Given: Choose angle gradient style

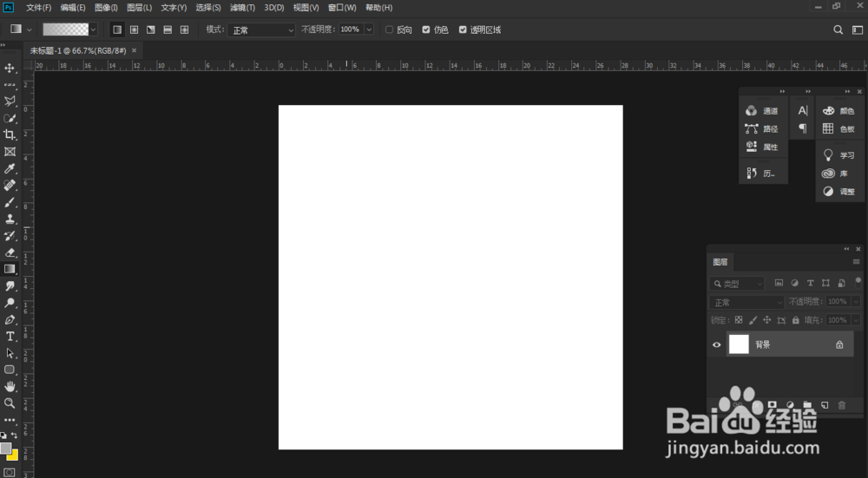Looking at the screenshot, I should [150, 29].
